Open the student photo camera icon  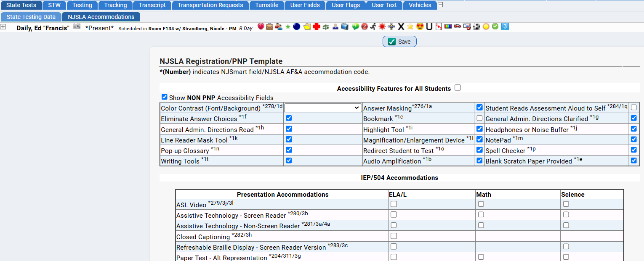(x=77, y=26)
